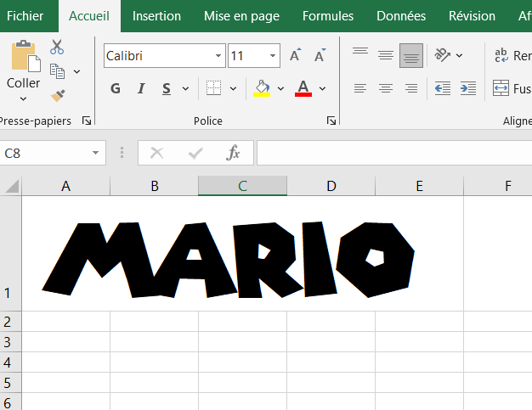Click the Coller paste clipboard icon
Viewport: 532px width, 410px height.
pos(25,56)
